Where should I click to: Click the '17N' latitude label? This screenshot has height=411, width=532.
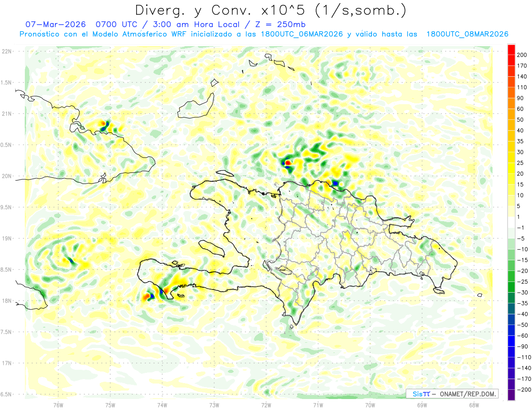click(x=6, y=363)
